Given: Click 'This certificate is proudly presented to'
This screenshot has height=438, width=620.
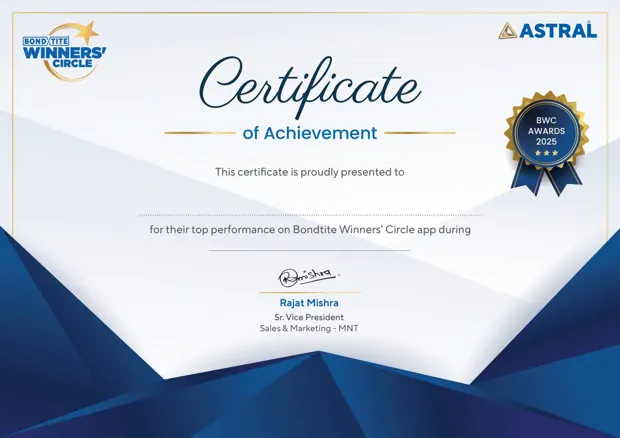Looking at the screenshot, I should tap(310, 172).
